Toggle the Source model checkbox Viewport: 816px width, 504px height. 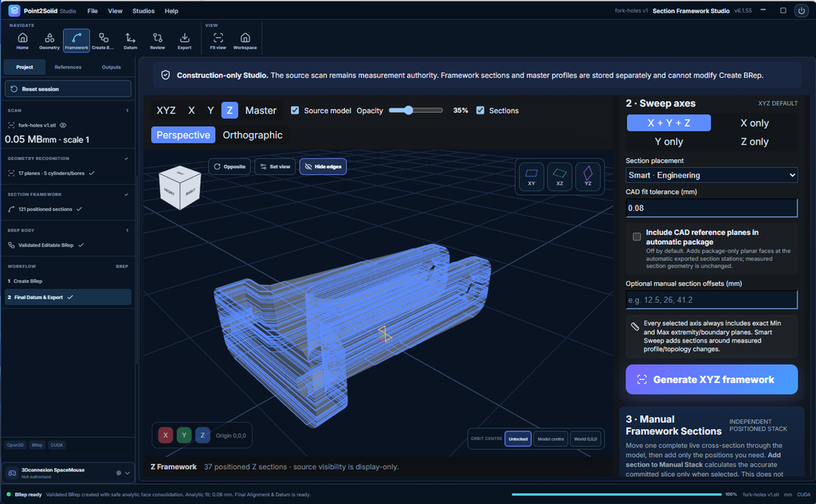tap(295, 110)
